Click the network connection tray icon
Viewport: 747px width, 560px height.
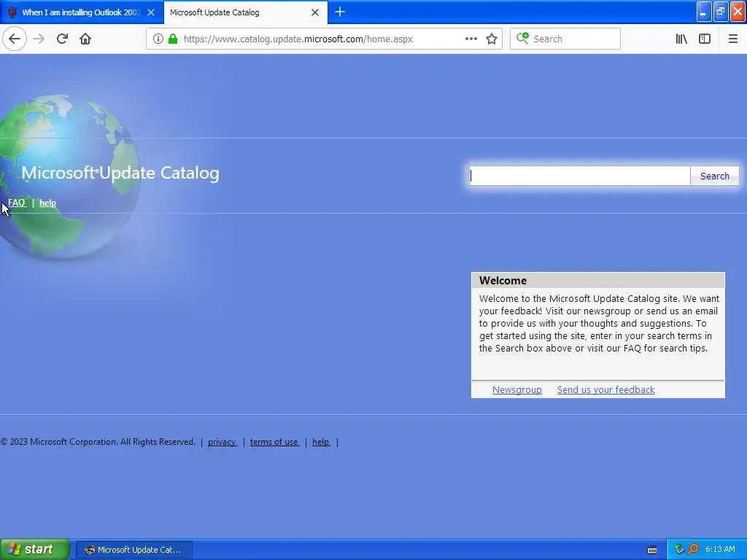tap(679, 550)
